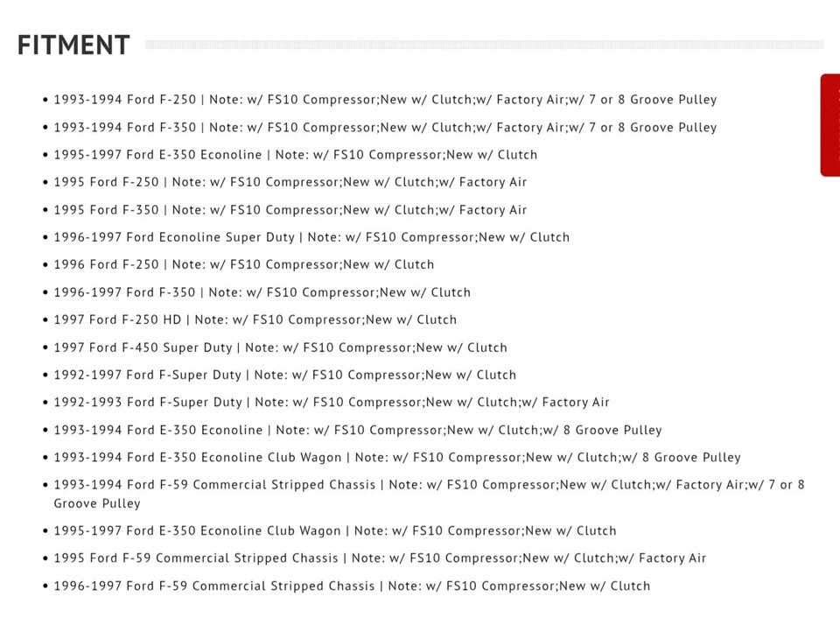This screenshot has height=632, width=840.
Task: Select the 1993-1994 Ford F-250 fitment entry
Action: coord(385,100)
